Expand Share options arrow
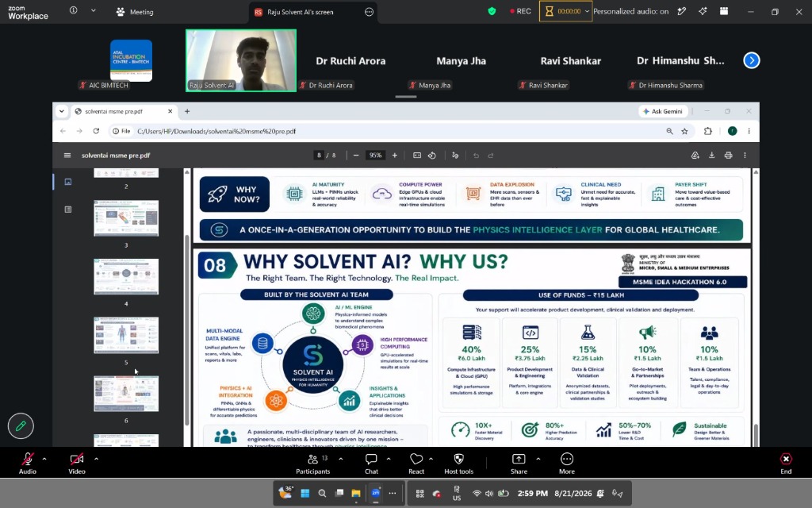This screenshot has height=508, width=812. point(538,459)
